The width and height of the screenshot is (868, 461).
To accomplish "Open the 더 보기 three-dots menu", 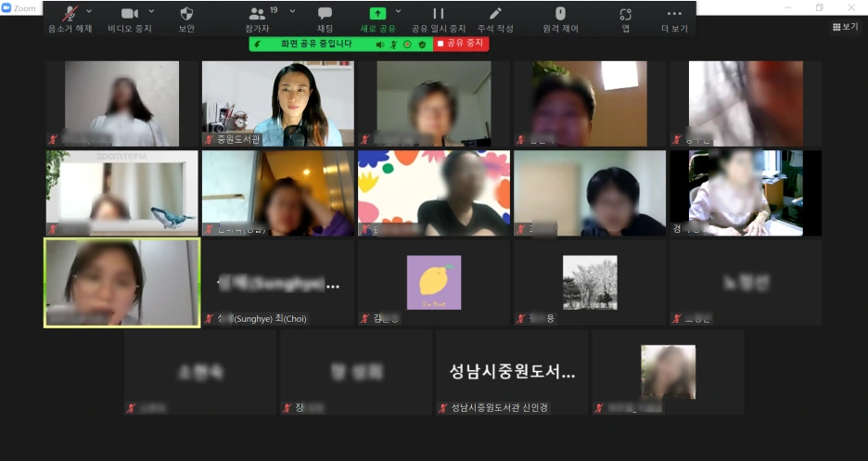I will pyautogui.click(x=674, y=19).
